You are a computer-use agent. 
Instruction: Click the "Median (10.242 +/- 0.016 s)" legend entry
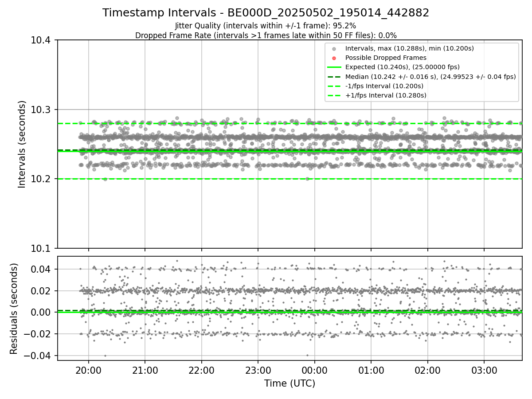430,77
